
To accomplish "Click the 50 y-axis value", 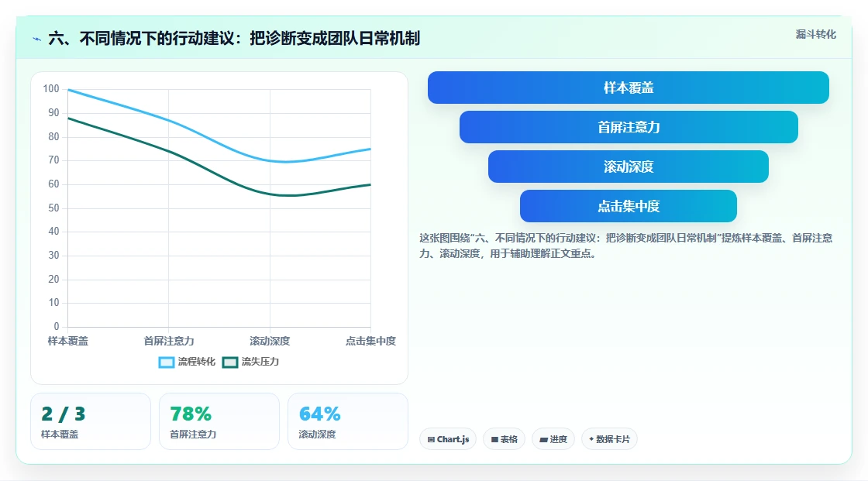I will pos(53,208).
